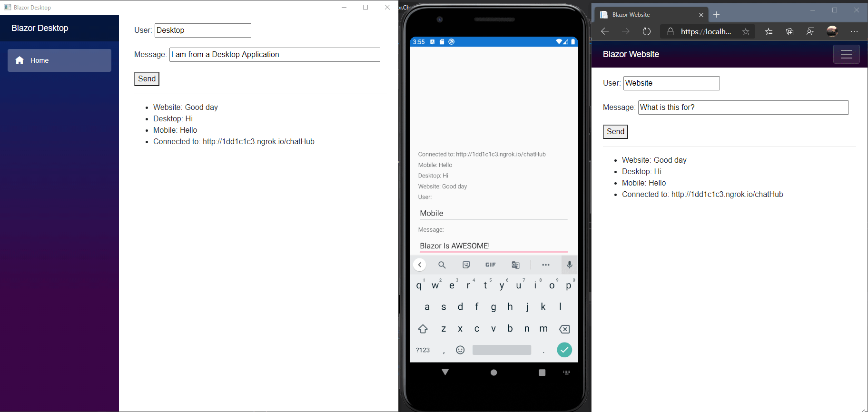
Task: Tap keyboard more options dots
Action: coord(546,265)
